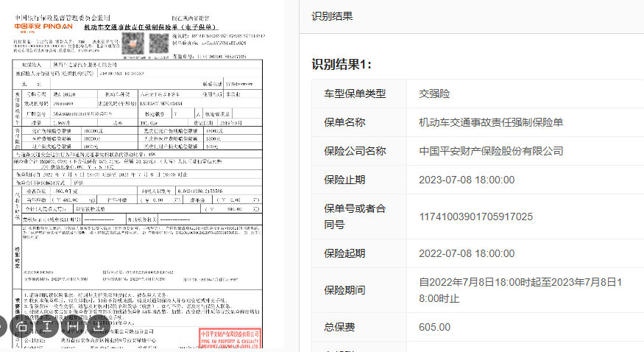Select the 605.00 total premium value
Viewport: 644px width, 352px height.
tap(434, 328)
